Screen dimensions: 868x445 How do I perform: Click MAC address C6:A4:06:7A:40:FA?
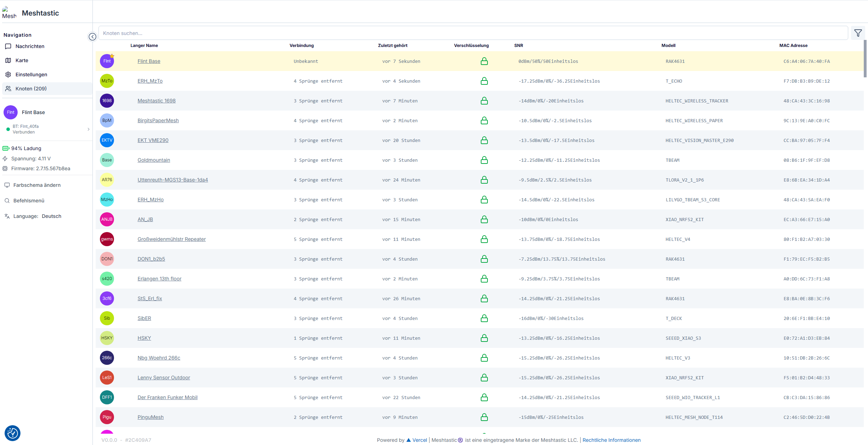coord(807,61)
